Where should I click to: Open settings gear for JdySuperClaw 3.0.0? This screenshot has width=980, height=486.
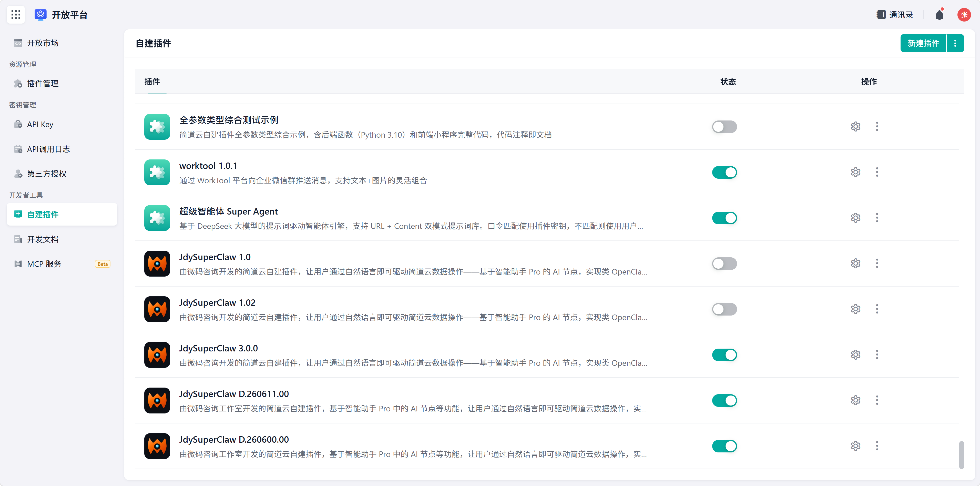click(x=856, y=355)
